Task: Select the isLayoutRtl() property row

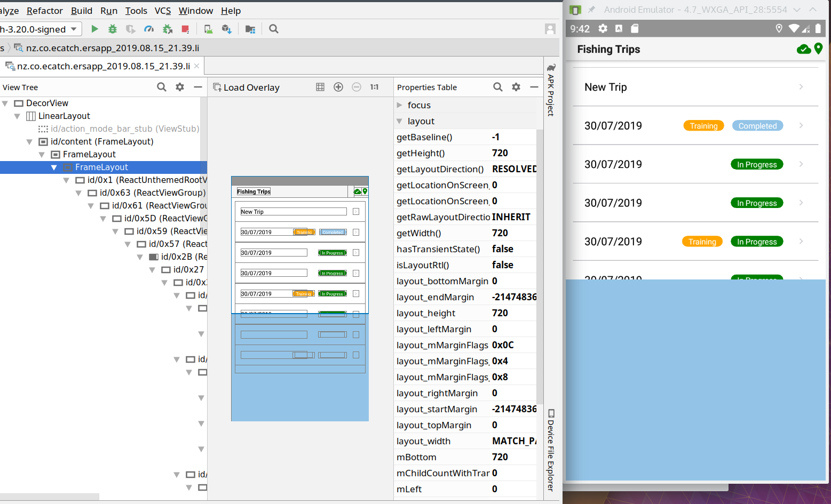Action: click(465, 265)
